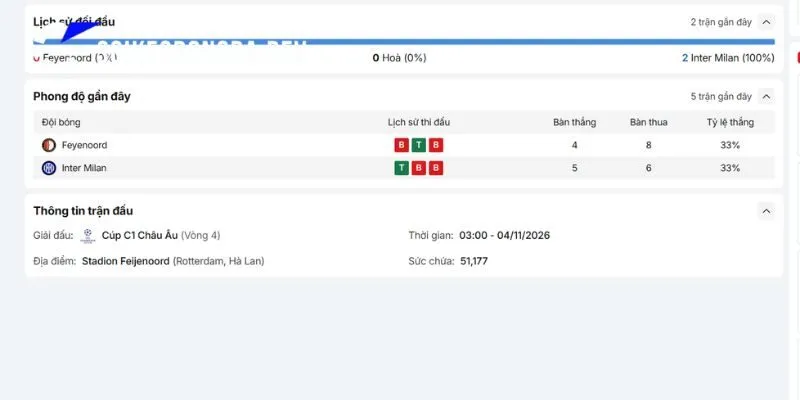This screenshot has height=400, width=800.
Task: Collapse the Lịch sử đối đầu section
Action: pyautogui.click(x=766, y=22)
